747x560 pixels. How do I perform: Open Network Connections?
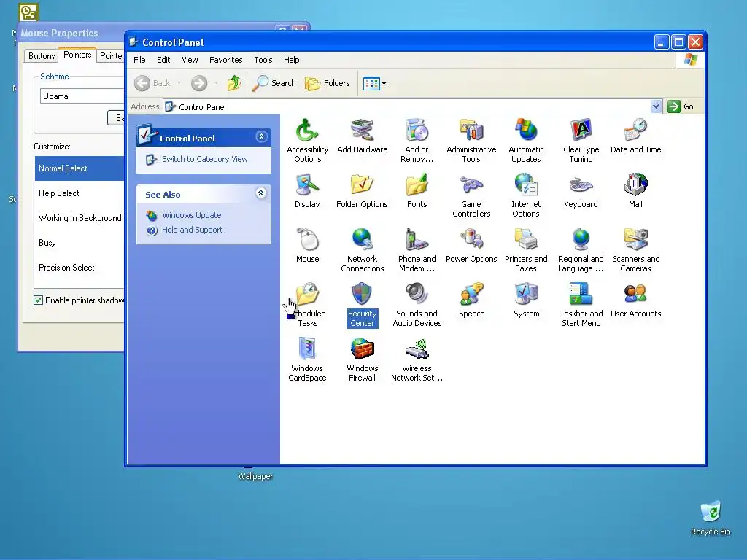tap(362, 251)
